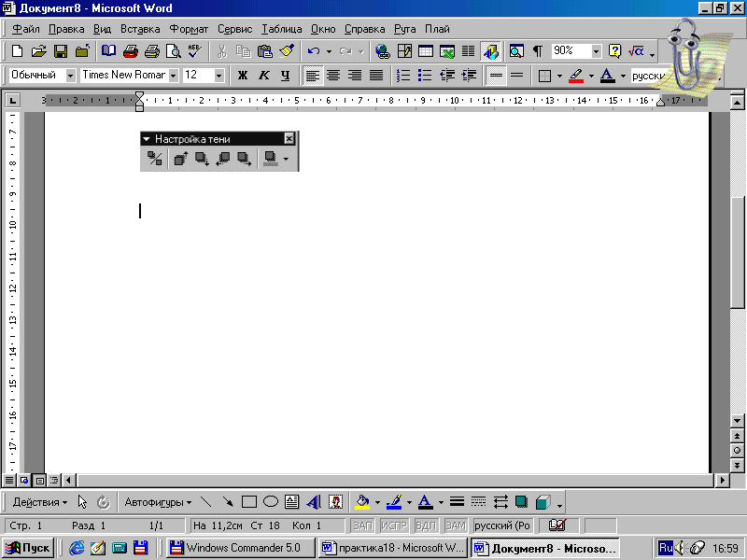Open the Автофигуры menu
This screenshot has width=747, height=560.
158,502
